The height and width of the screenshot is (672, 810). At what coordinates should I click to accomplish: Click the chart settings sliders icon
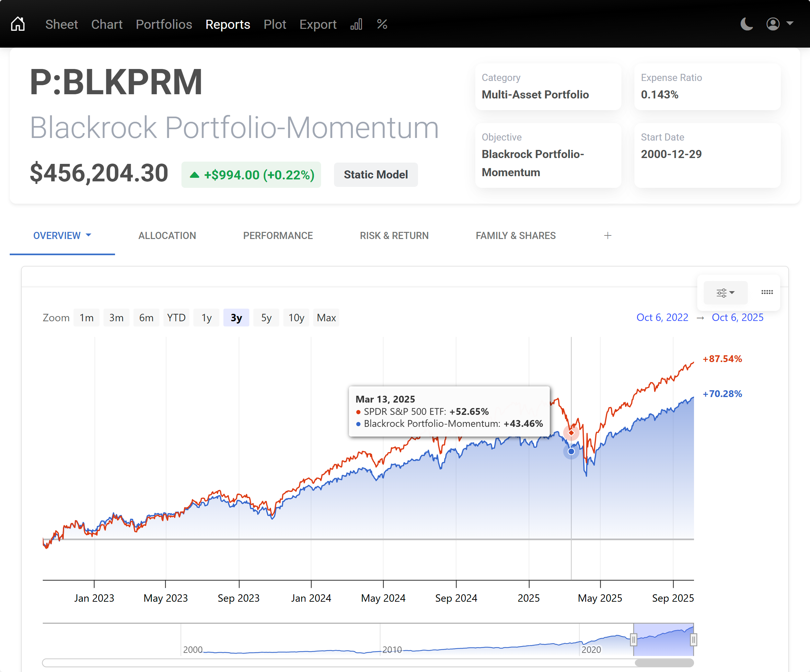721,293
